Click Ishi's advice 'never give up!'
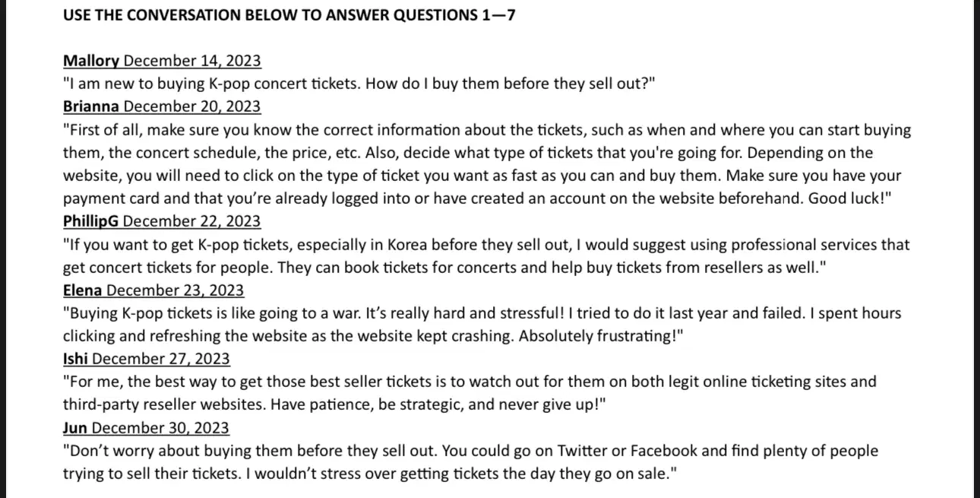The width and height of the screenshot is (980, 498). [x=469, y=393]
